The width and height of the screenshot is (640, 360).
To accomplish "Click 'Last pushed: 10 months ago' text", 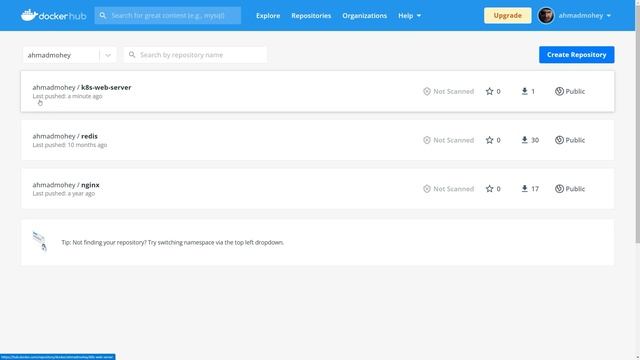I will [x=70, y=145].
